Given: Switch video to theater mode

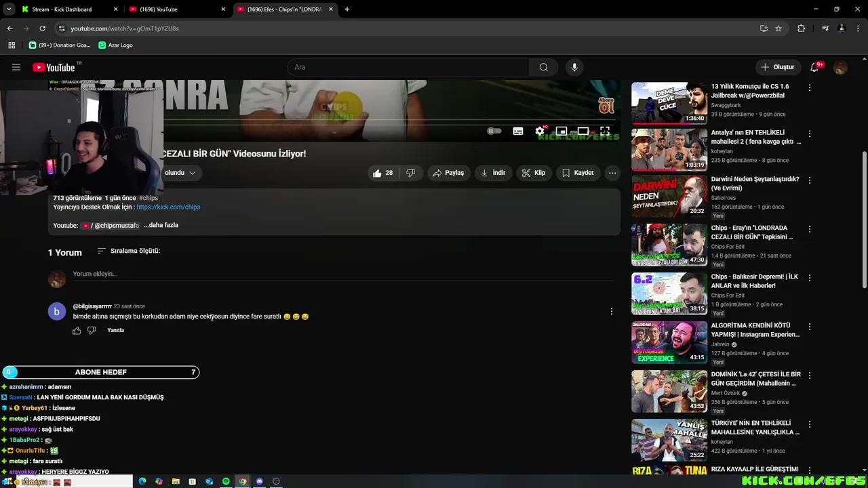Looking at the screenshot, I should click(x=583, y=131).
